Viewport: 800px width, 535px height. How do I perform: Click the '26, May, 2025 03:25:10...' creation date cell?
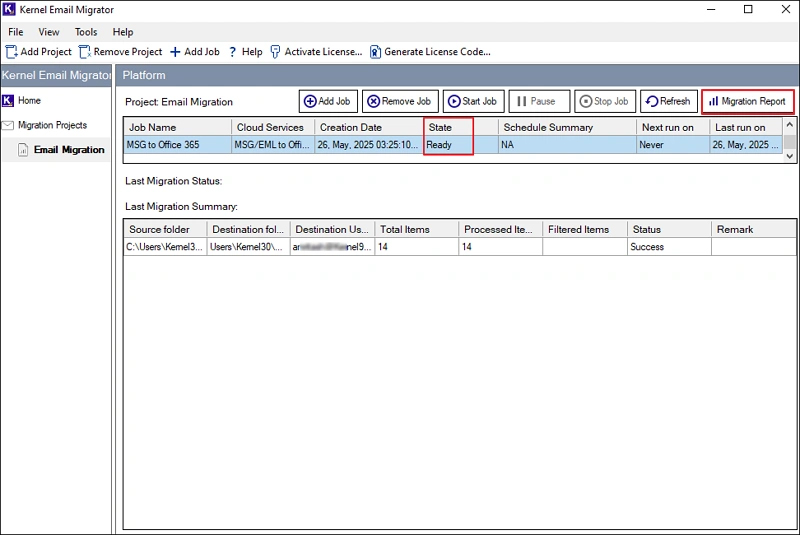coord(369,145)
